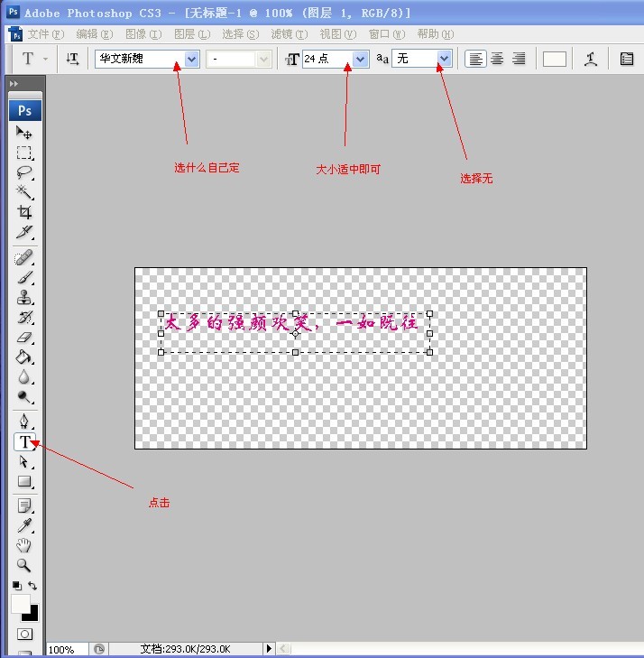644x658 pixels.
Task: Center align the text
Action: pyautogui.click(x=497, y=59)
